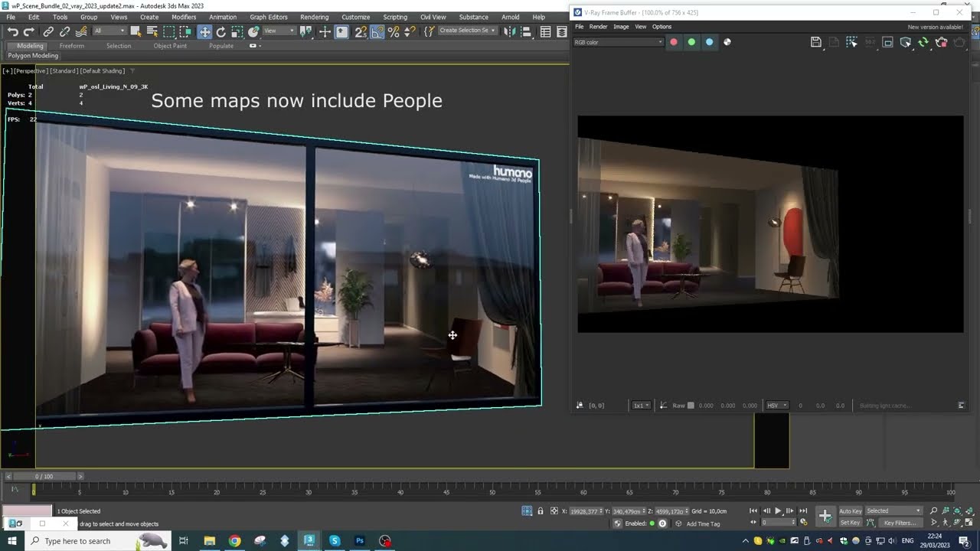Click the Polygon Modeling panel button

pos(33,56)
